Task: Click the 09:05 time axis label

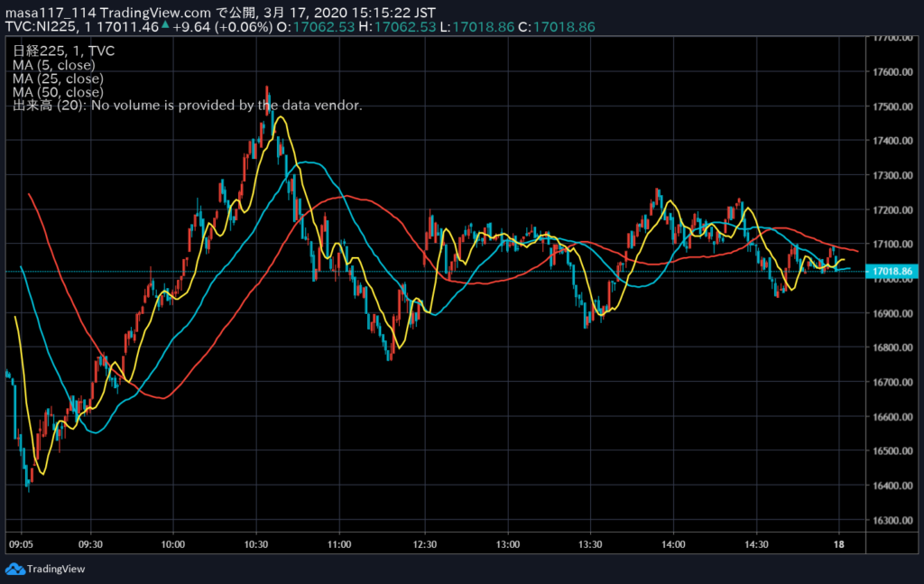Action: (x=22, y=544)
